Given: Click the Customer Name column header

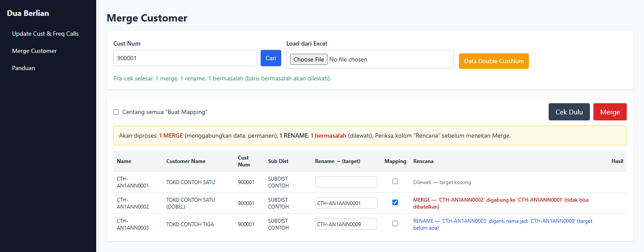Looking at the screenshot, I should point(186,161).
